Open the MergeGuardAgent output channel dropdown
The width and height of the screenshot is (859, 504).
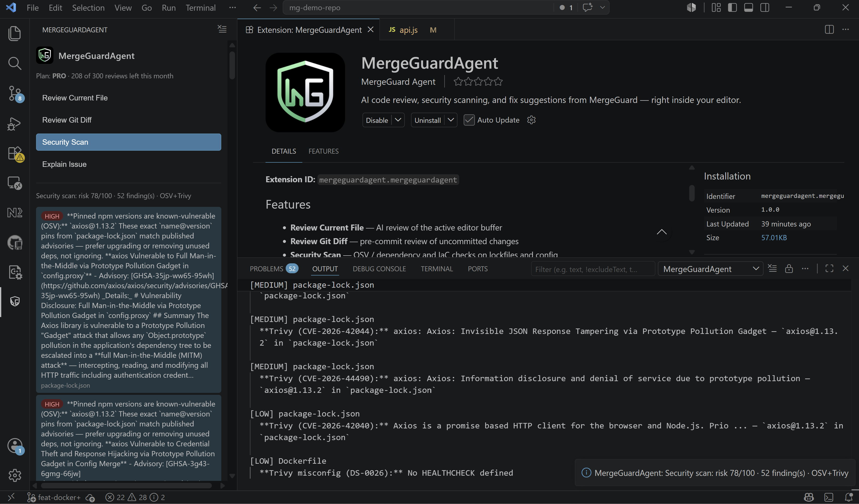[710, 269]
